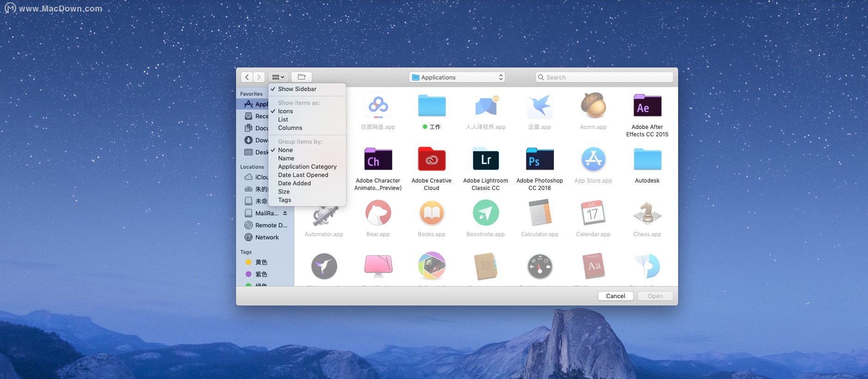Toggle the Show Sidebar menu option

tap(297, 89)
